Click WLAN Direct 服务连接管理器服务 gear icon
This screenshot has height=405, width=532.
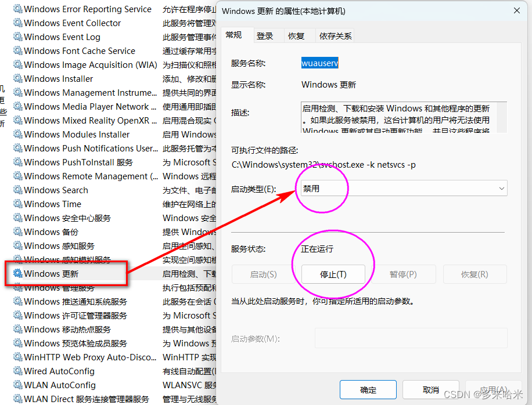coord(17,398)
